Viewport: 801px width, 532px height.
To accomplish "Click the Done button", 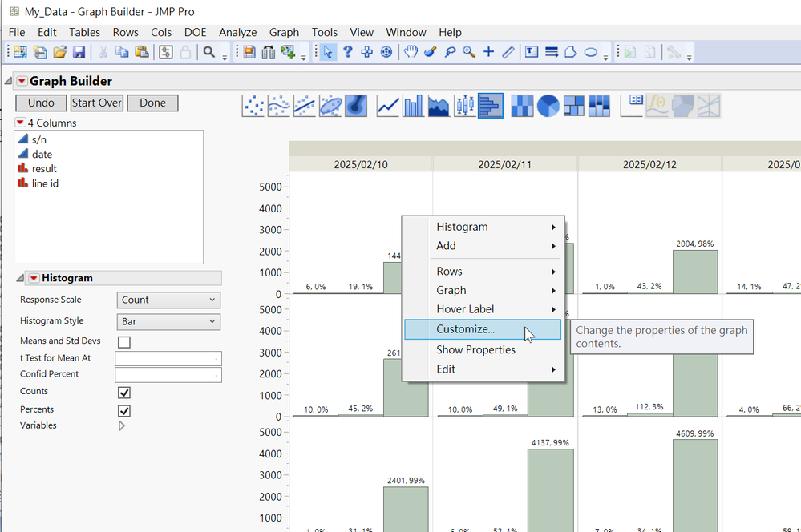I will click(x=152, y=103).
